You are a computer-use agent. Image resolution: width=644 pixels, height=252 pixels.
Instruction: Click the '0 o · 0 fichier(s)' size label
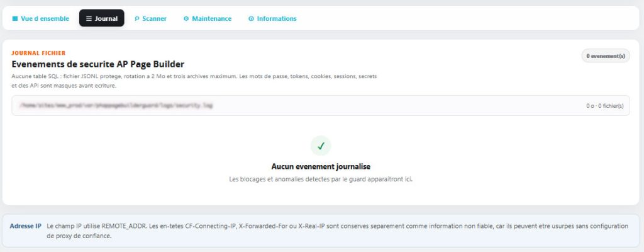(604, 106)
